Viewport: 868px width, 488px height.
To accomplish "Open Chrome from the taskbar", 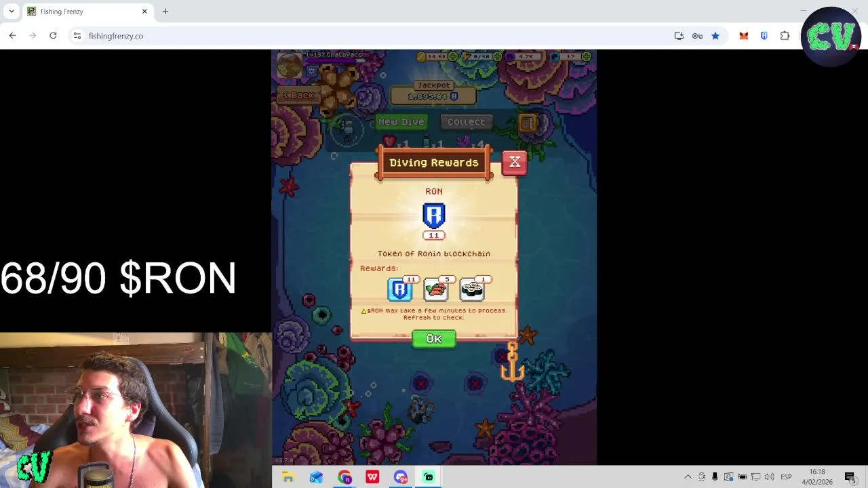I will 344,477.
